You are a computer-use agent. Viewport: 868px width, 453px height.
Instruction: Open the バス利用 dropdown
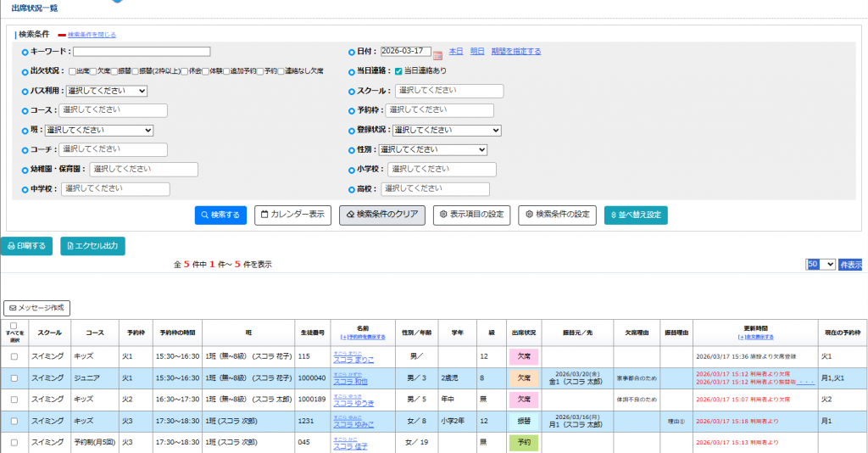107,91
